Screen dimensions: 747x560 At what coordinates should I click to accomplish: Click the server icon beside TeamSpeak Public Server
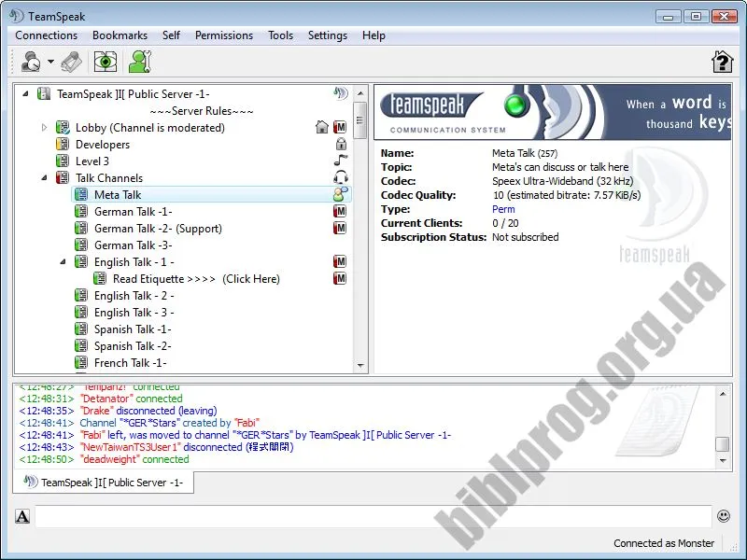point(44,93)
